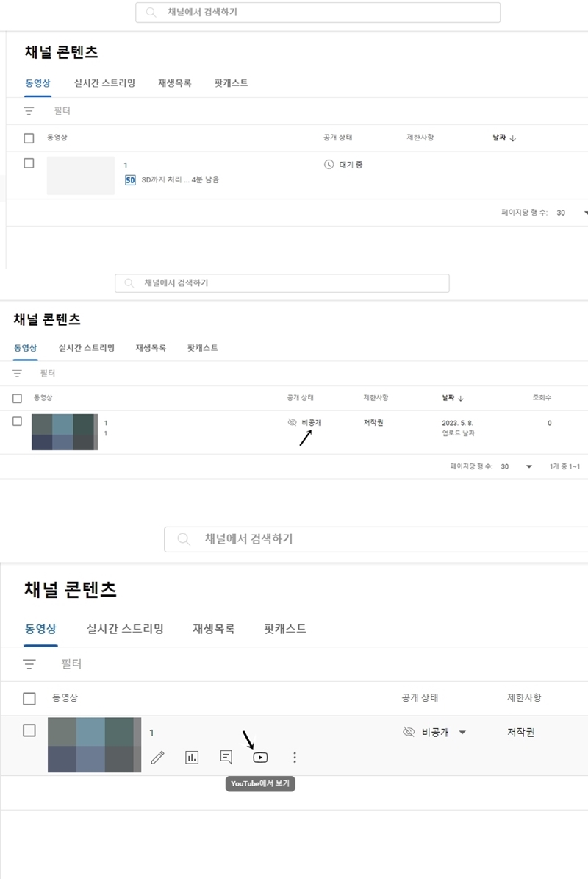Open the filter icon in the top screenshot
The image size is (588, 879).
tap(29, 110)
